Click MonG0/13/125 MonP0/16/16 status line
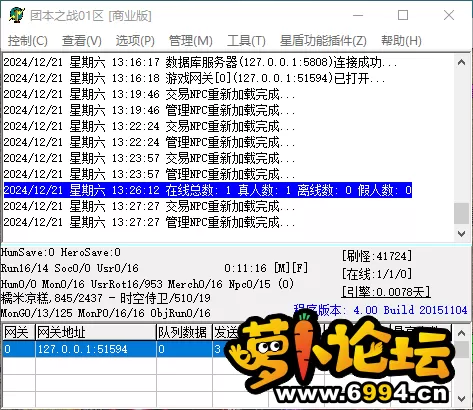 click(106, 313)
